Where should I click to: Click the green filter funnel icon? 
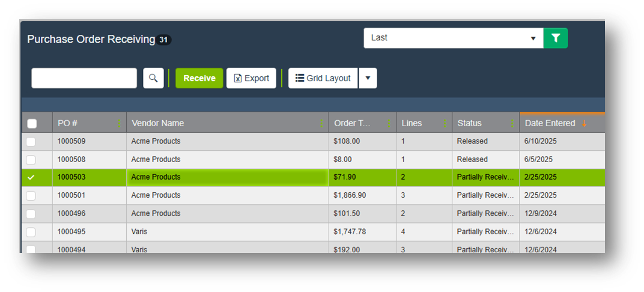pos(556,38)
